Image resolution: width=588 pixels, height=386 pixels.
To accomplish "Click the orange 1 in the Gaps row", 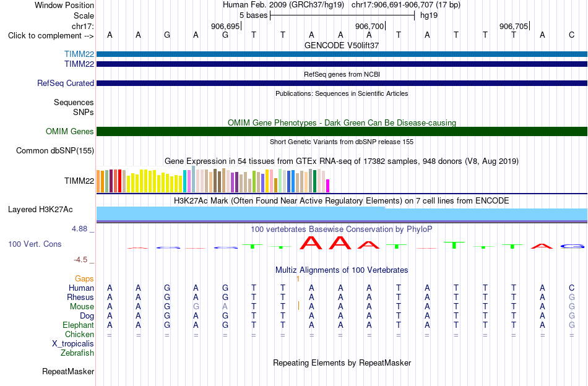I will click(x=298, y=279).
